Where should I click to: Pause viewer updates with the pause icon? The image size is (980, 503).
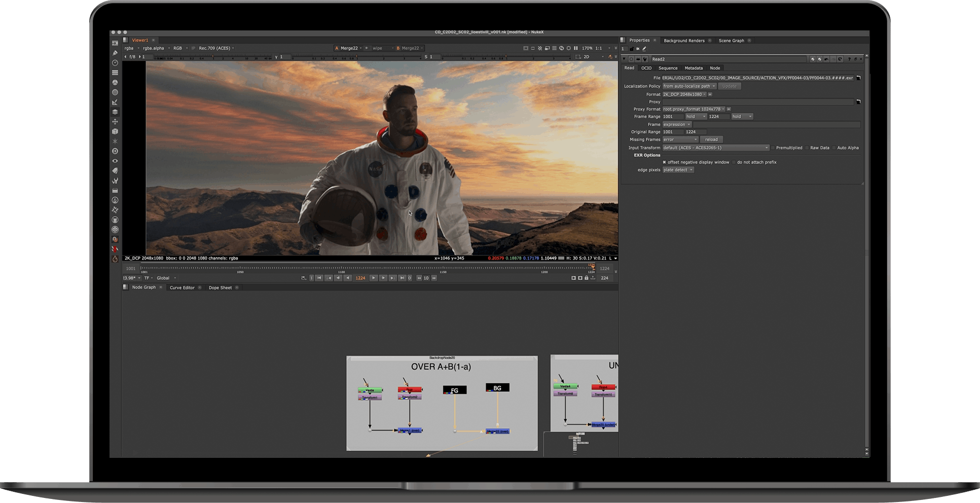pos(575,48)
